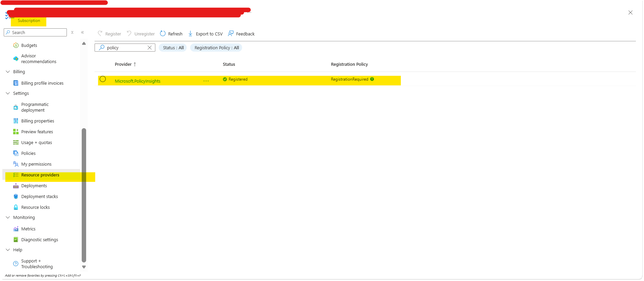644x281 pixels.
Task: Clear the sidebar search with X icon
Action: pos(72,32)
